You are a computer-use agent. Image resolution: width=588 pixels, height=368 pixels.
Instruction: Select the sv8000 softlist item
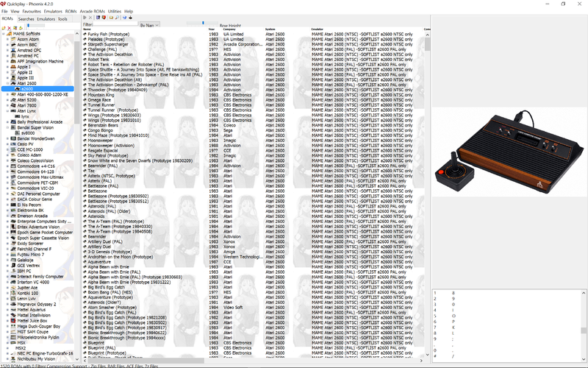click(28, 133)
